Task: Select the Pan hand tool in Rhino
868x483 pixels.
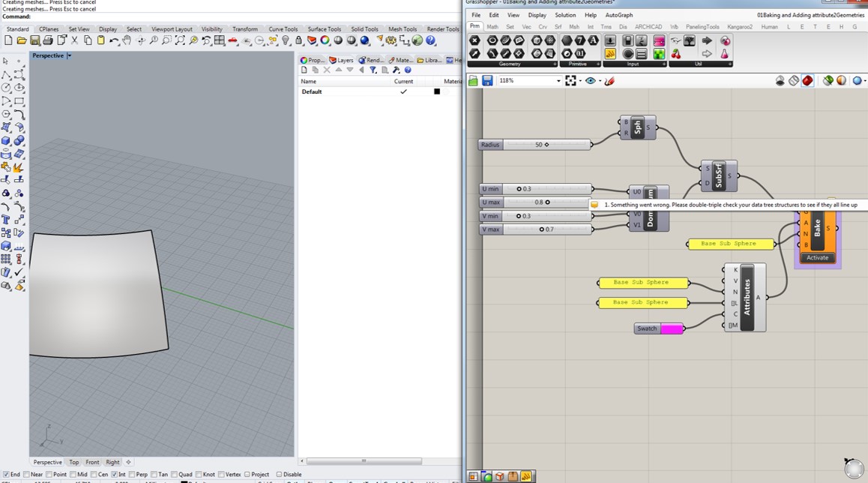Action: click(127, 40)
